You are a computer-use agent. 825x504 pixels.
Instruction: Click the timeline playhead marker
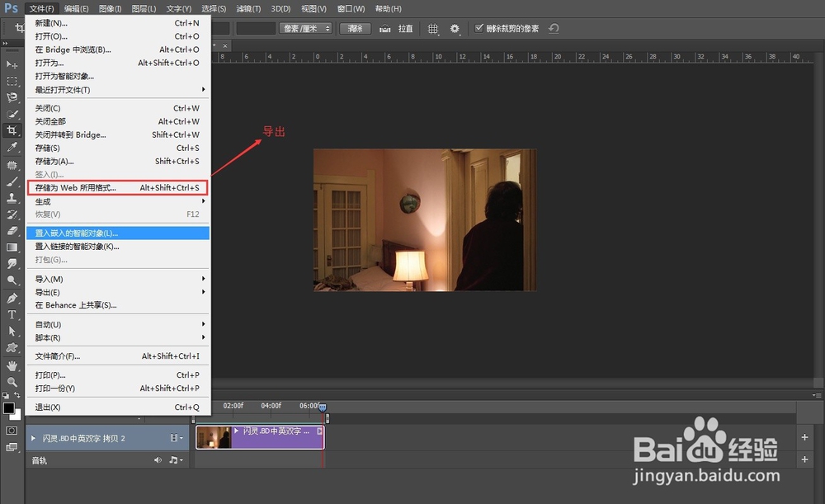tap(323, 407)
